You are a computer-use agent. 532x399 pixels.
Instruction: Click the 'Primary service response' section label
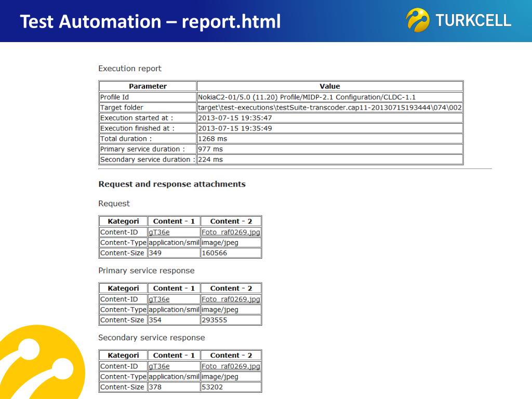pyautogui.click(x=146, y=271)
